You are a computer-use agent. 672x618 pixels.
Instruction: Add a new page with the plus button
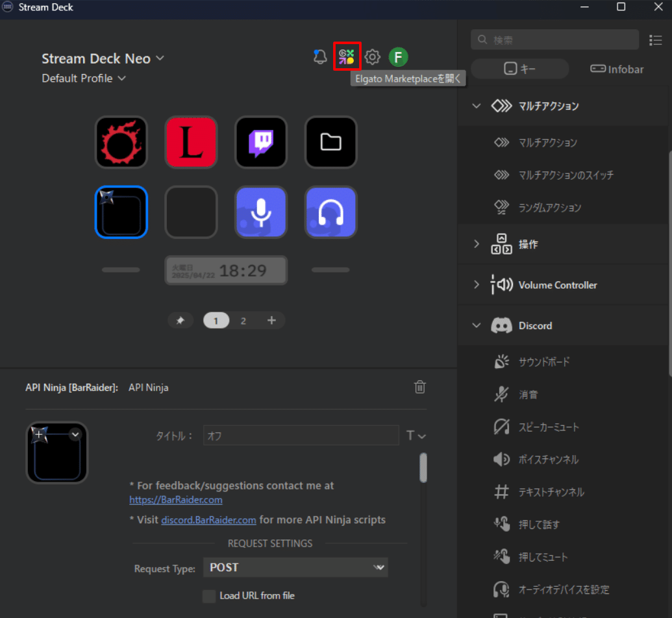tap(272, 320)
